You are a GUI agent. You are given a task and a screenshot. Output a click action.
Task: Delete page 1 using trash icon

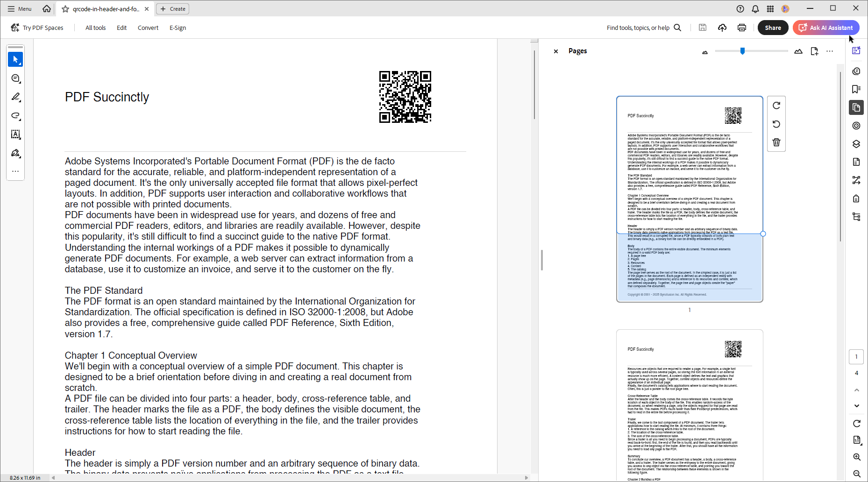[x=776, y=142]
